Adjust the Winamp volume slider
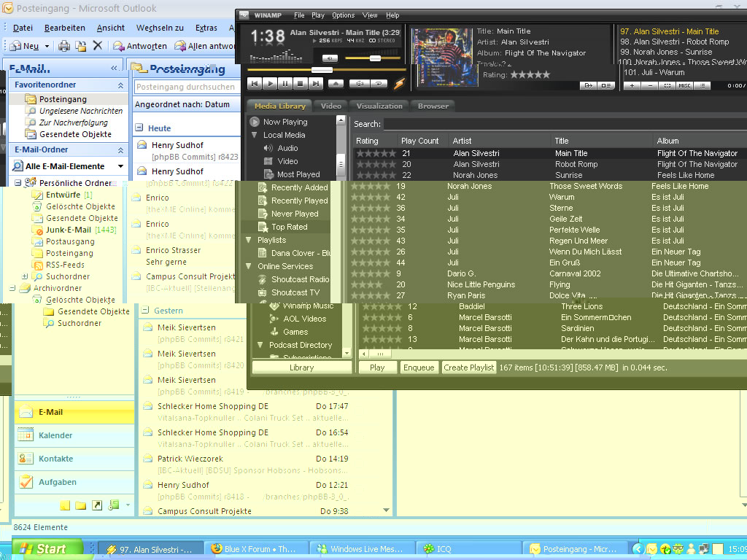747x560 pixels. tap(375, 58)
